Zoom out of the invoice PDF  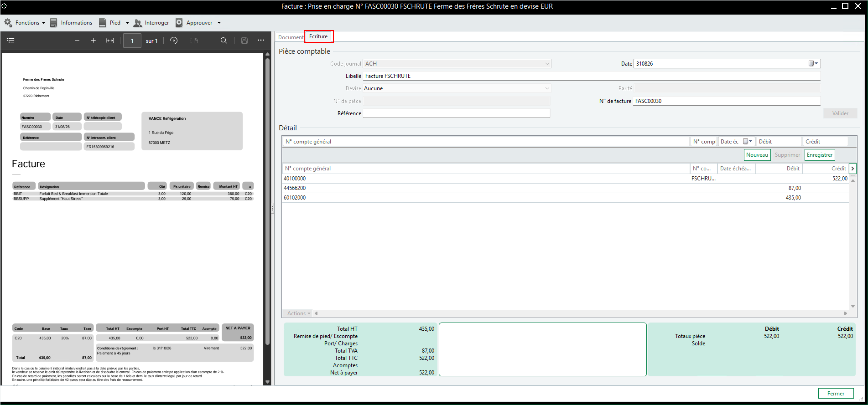tap(77, 41)
